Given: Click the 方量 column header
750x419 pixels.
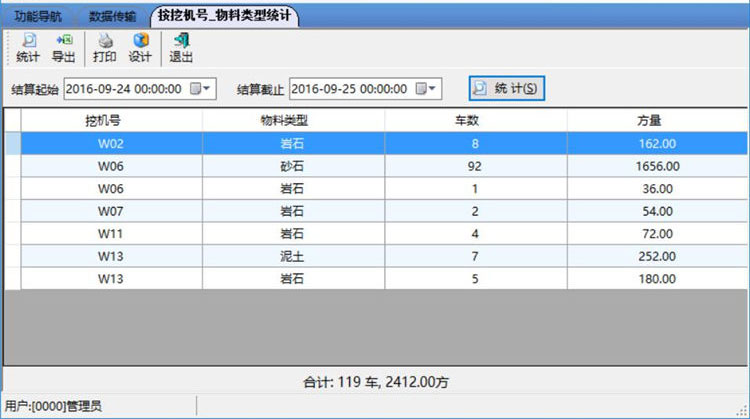Looking at the screenshot, I should [657, 120].
